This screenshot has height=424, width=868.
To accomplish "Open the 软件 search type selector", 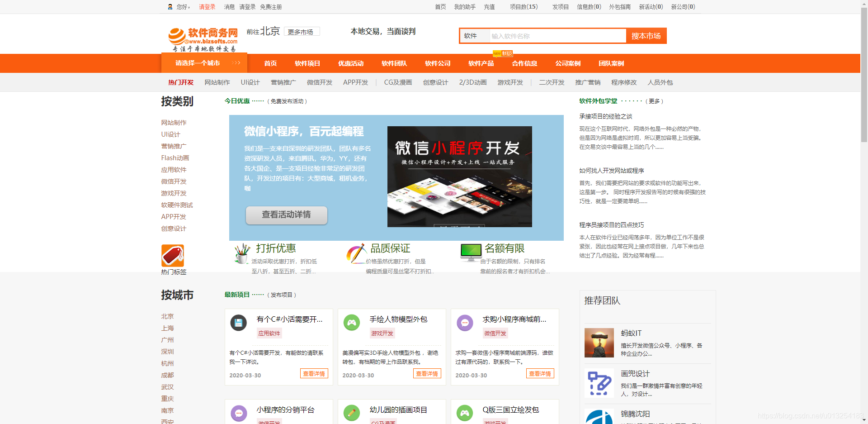I will click(475, 36).
